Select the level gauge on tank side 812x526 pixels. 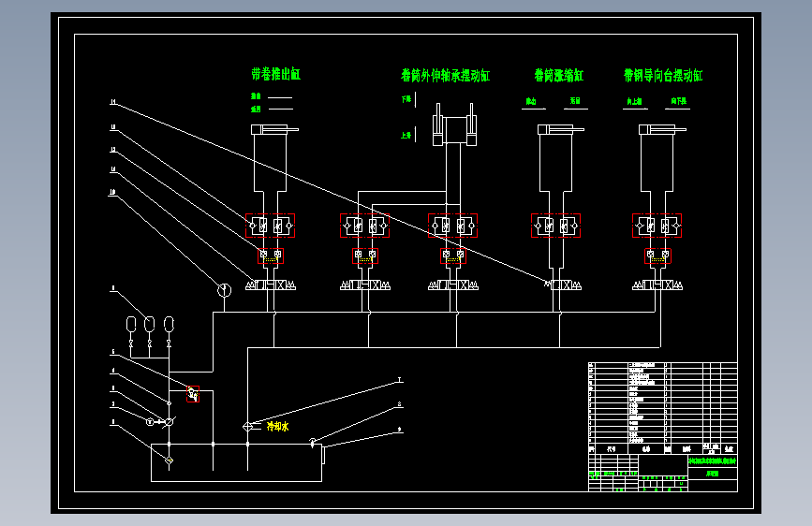pos(323,455)
